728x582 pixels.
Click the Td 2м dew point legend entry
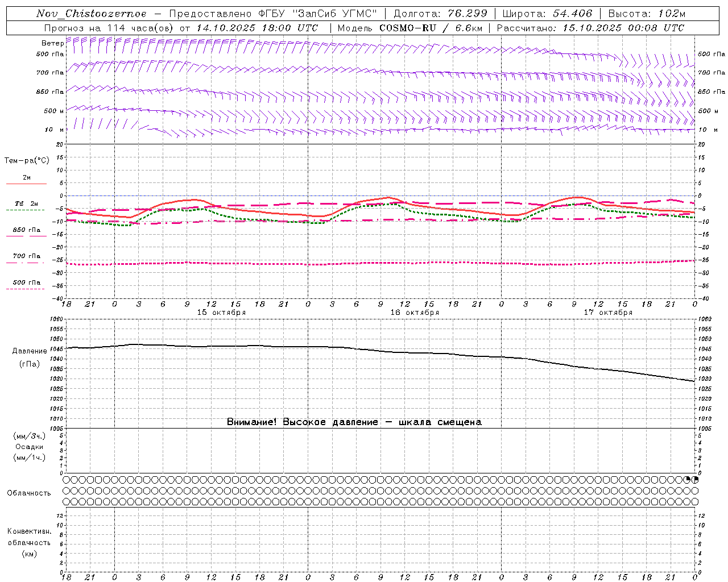(x=26, y=203)
